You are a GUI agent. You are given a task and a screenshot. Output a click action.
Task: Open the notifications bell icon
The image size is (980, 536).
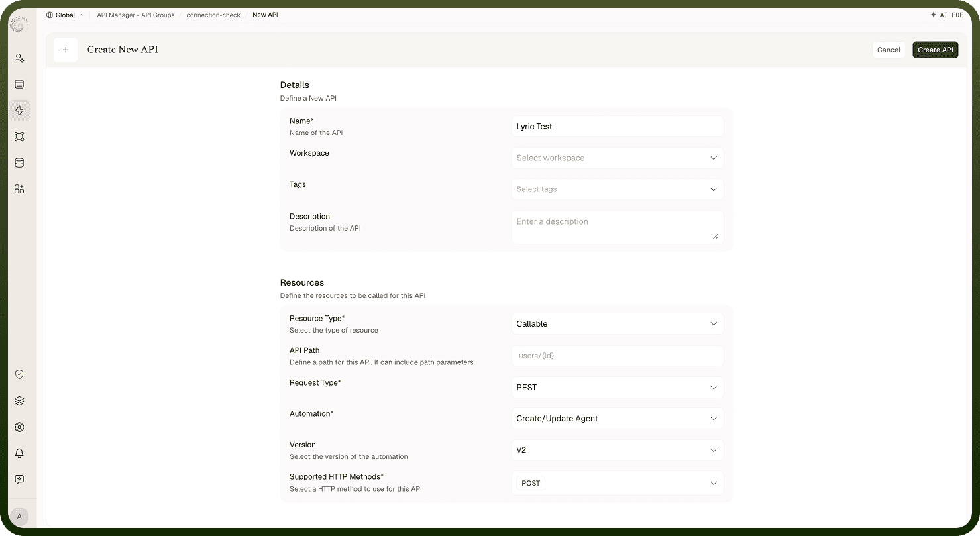pyautogui.click(x=19, y=453)
